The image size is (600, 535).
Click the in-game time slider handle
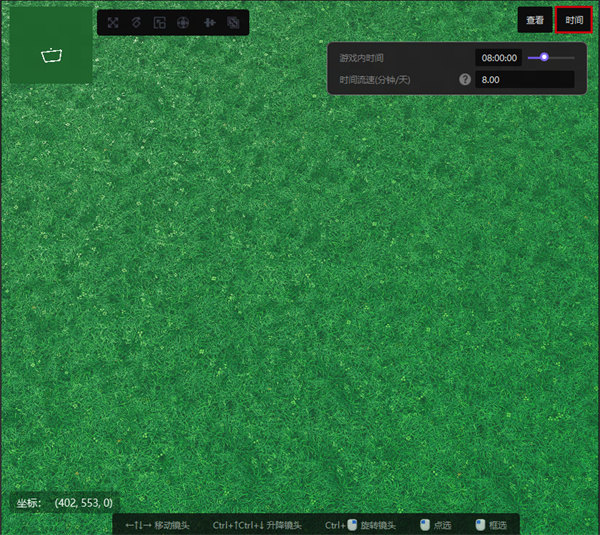click(x=544, y=57)
